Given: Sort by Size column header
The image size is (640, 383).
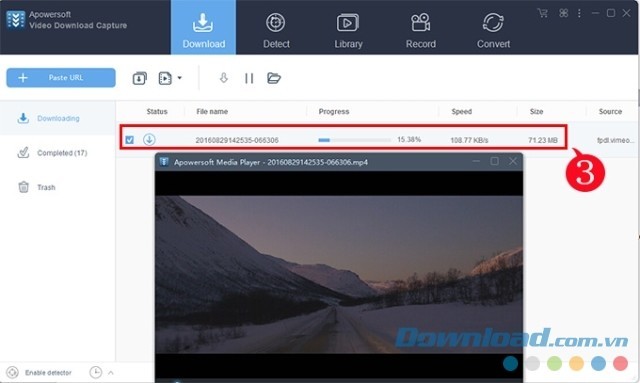Looking at the screenshot, I should tap(536, 111).
